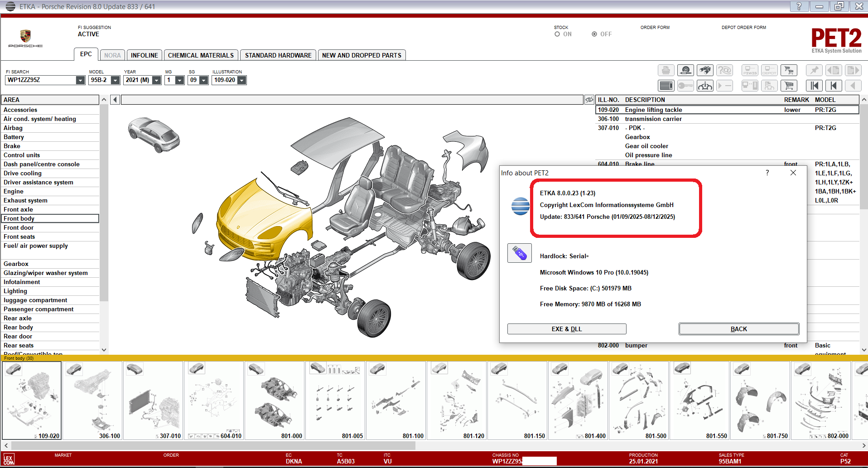This screenshot has height=468, width=868.
Task: Open the STANDARD HARDWARE tab
Action: coord(278,55)
